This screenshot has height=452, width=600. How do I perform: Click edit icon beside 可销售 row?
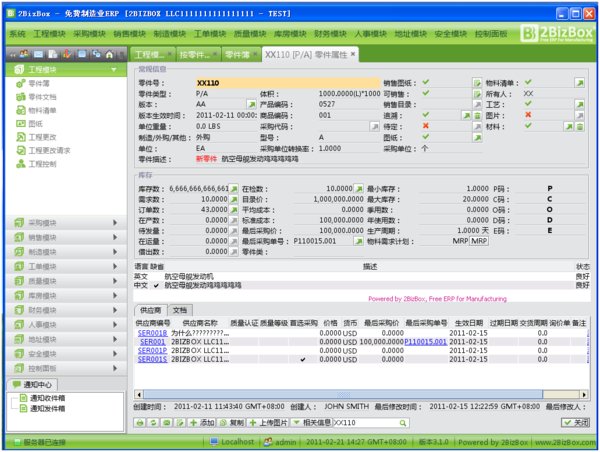coord(477,94)
